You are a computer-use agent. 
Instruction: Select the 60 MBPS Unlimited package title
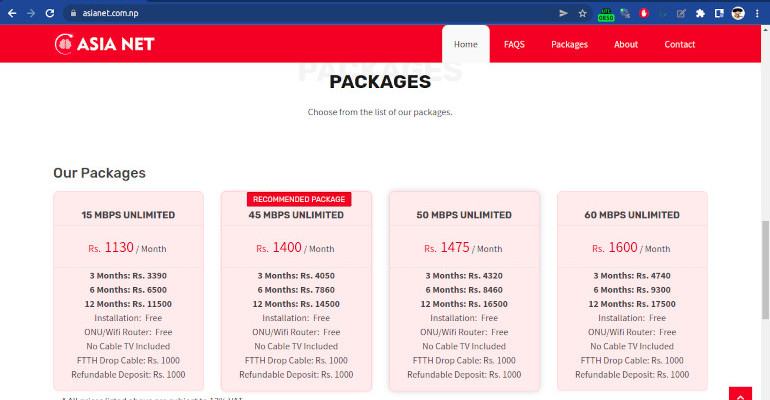click(x=632, y=215)
